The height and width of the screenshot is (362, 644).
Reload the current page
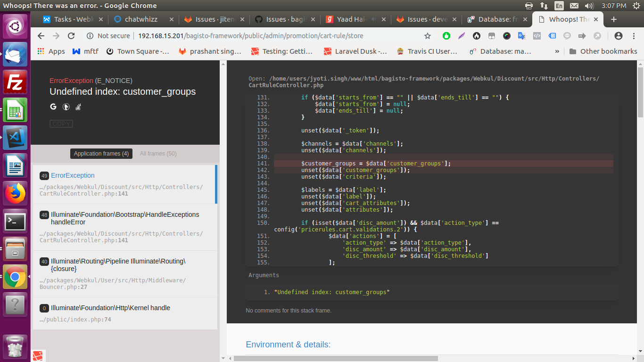coord(71,35)
